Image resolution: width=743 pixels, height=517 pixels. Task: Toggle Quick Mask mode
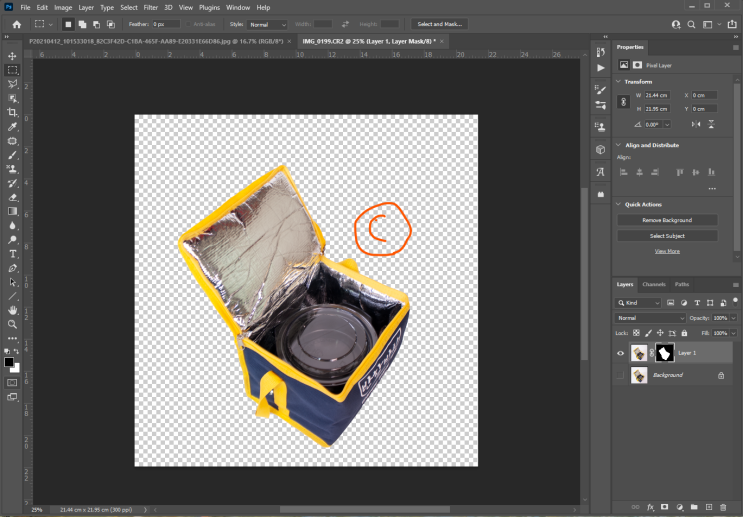point(12,382)
